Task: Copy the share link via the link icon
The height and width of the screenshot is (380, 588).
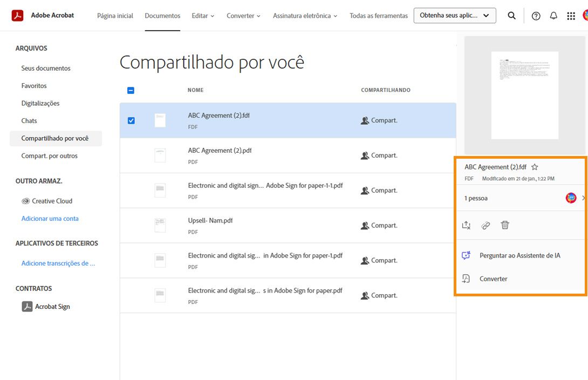Action: [486, 225]
